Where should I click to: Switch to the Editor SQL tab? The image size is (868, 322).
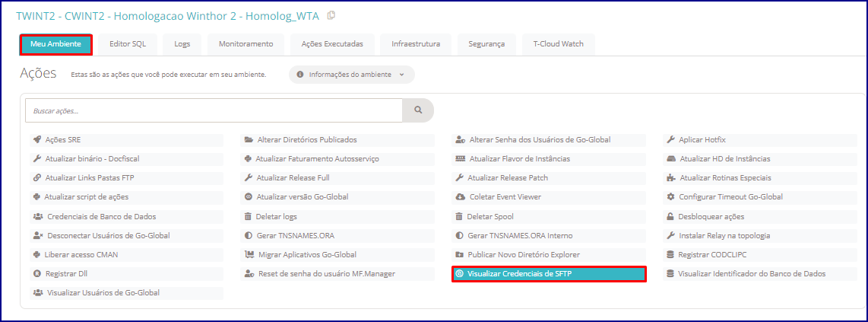[x=128, y=44]
